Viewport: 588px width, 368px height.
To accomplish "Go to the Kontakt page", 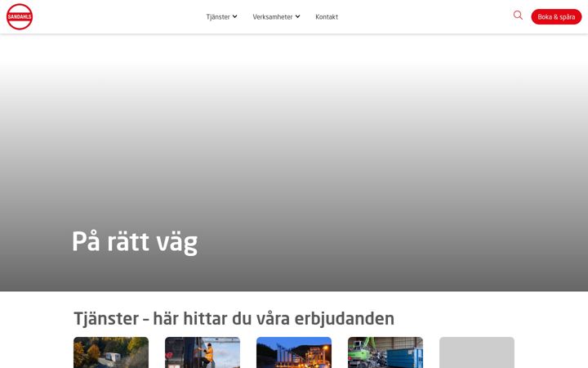I will coord(327,17).
